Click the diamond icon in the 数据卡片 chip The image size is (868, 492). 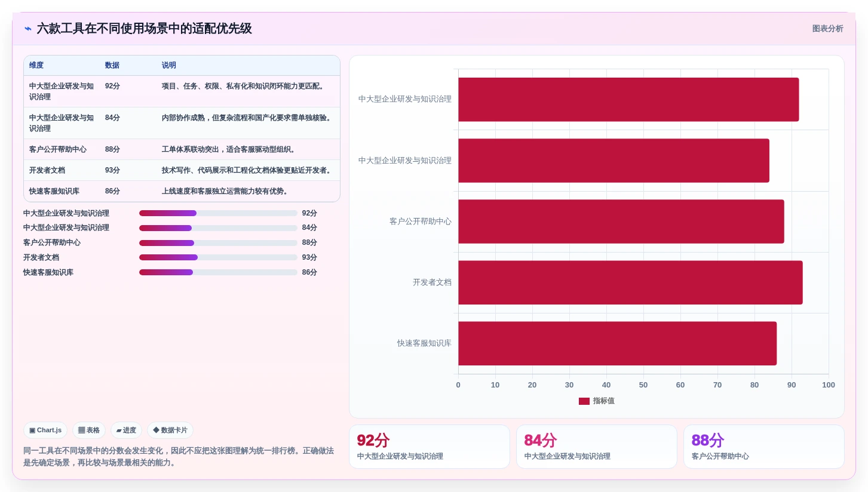pos(156,430)
